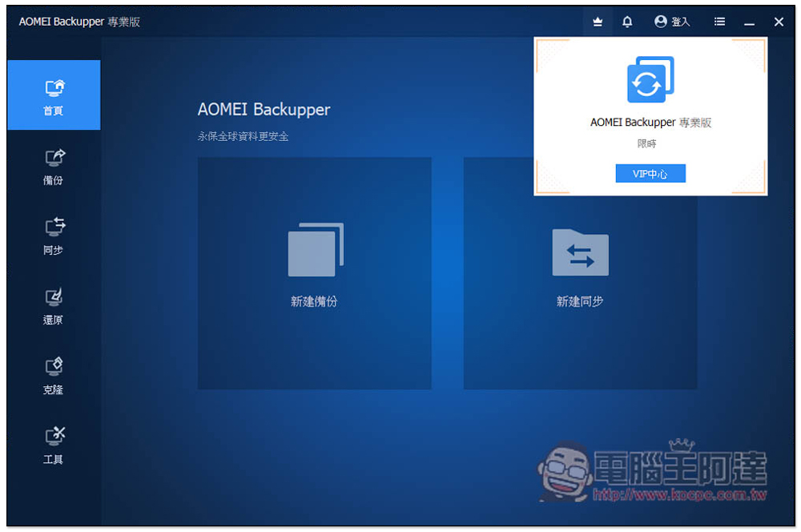Screen dimensions: 801x532
Task: Open the 工具 tools section in sidebar
Action: point(54,445)
